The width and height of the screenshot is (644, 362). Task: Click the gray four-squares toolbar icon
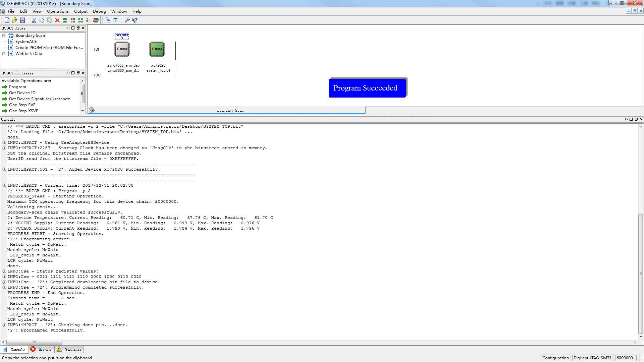[73, 20]
